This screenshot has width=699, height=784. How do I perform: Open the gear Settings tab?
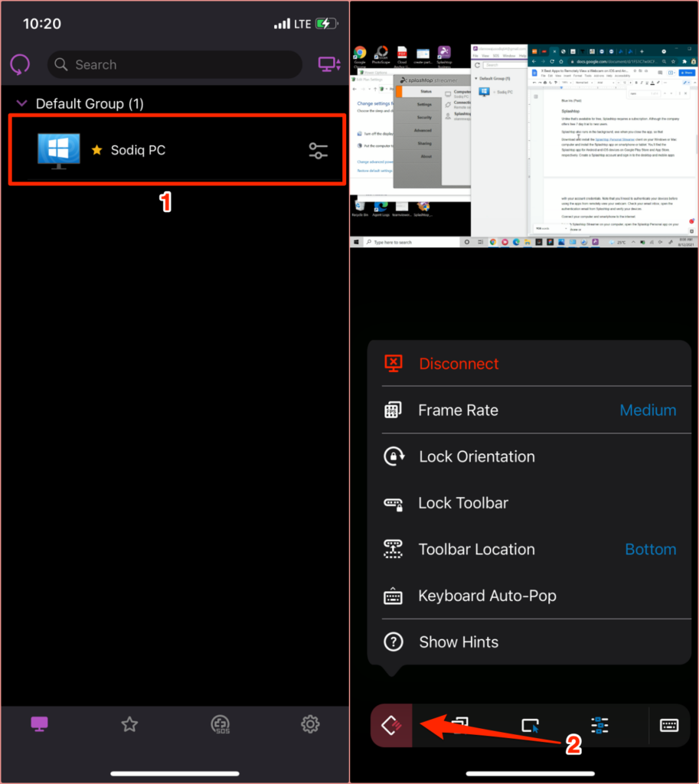(x=310, y=724)
